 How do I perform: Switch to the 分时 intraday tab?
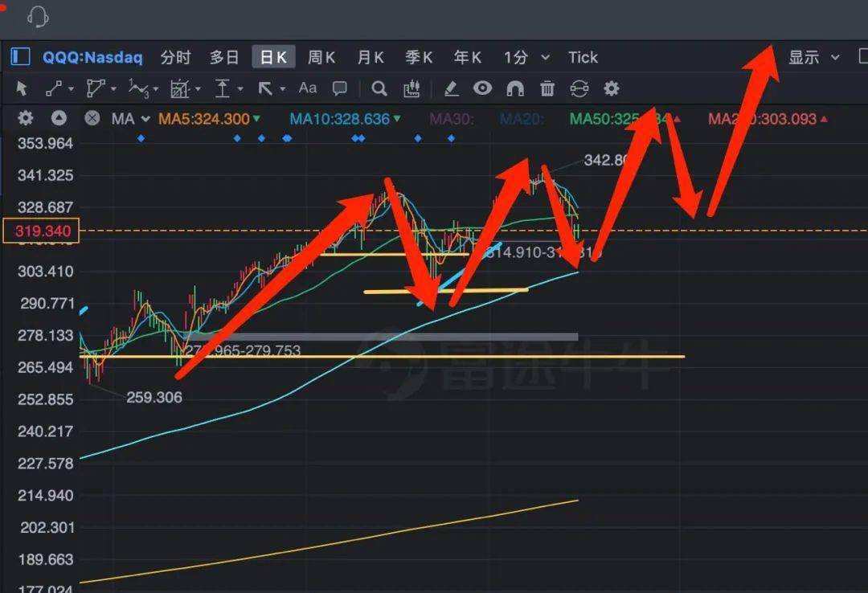[175, 57]
